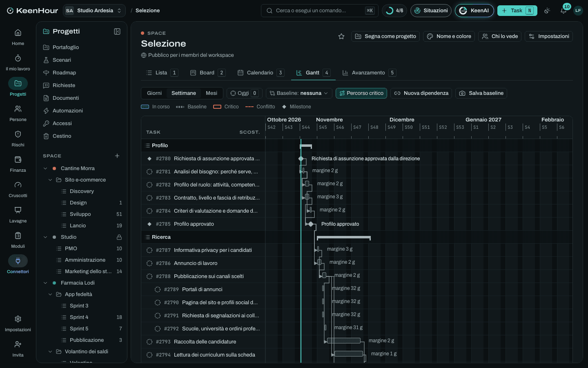Open the Baseline: nessuna dropdown
Image resolution: width=588 pixels, height=368 pixels.
(299, 93)
